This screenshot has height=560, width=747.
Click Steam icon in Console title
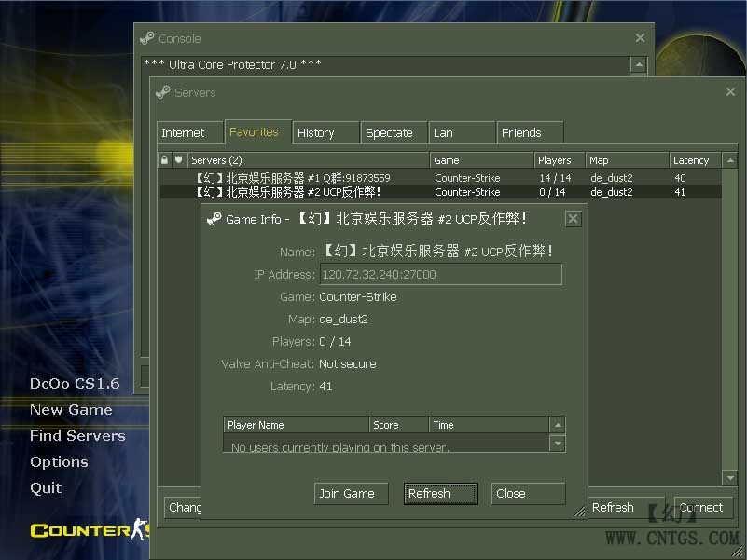[x=147, y=38]
